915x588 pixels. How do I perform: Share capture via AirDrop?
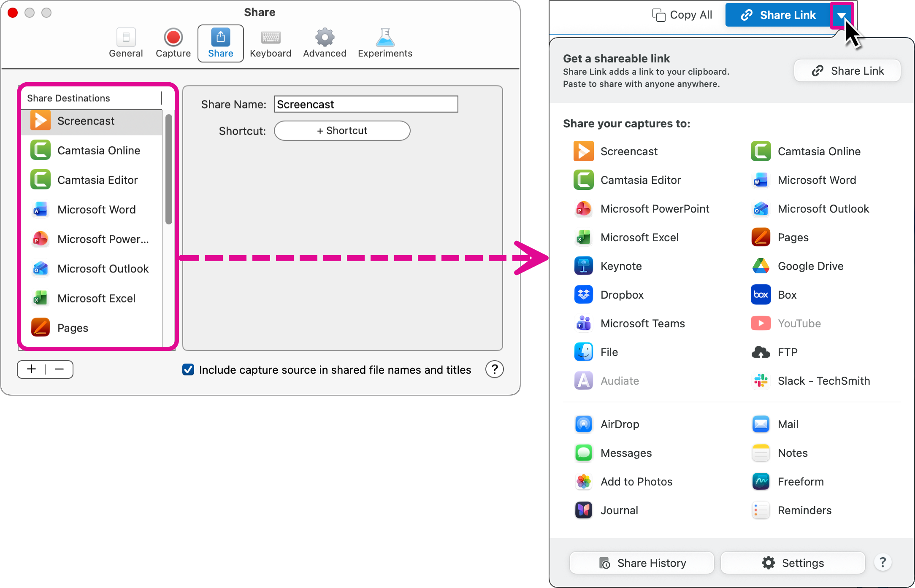point(607,424)
